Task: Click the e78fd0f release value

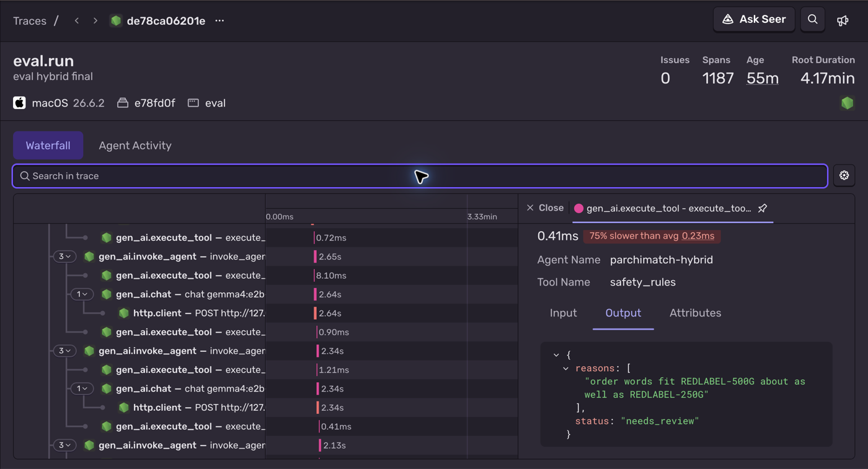Action: tap(154, 103)
